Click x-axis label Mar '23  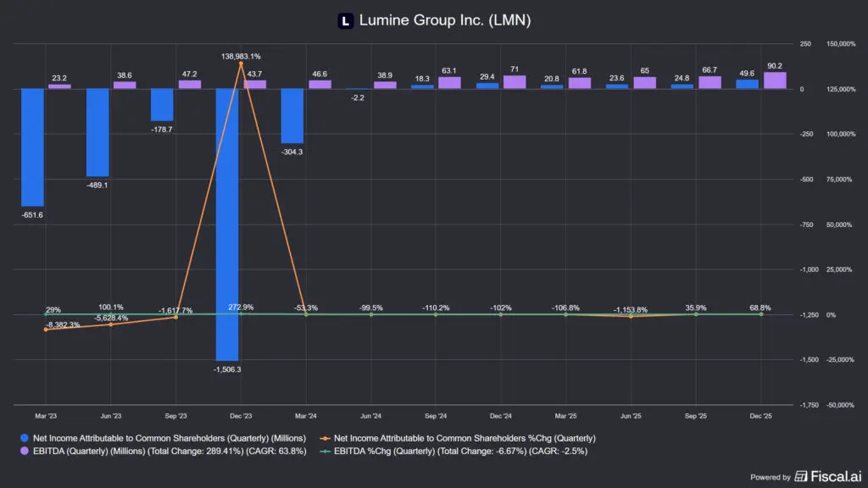[46, 415]
